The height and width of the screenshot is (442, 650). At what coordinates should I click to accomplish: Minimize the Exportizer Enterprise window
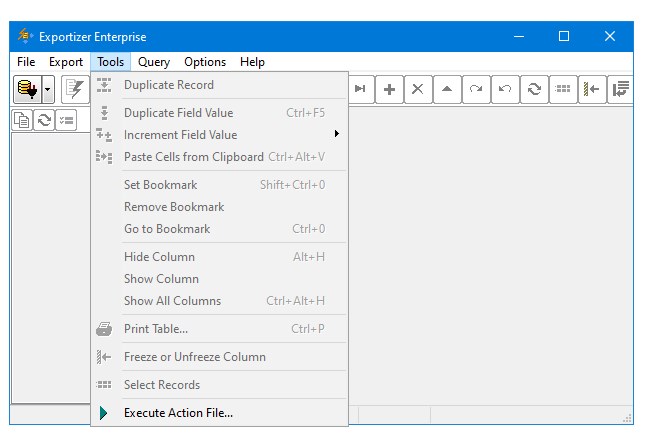click(x=519, y=36)
